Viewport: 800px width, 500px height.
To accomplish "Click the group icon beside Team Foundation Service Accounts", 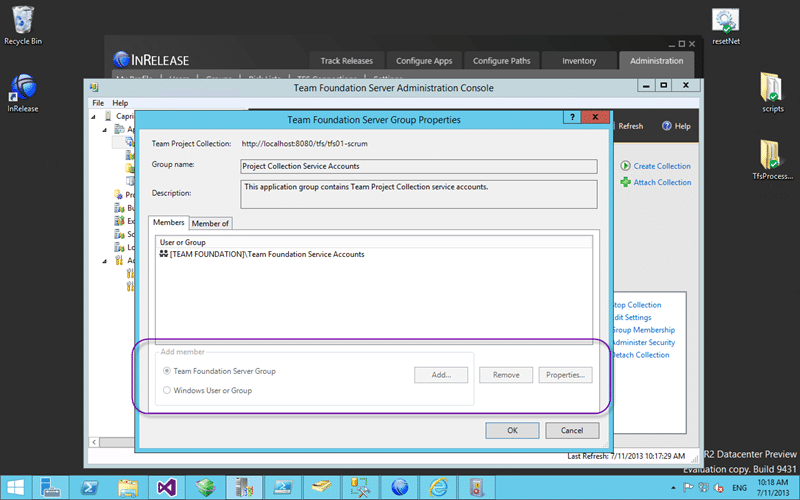I will coord(164,254).
